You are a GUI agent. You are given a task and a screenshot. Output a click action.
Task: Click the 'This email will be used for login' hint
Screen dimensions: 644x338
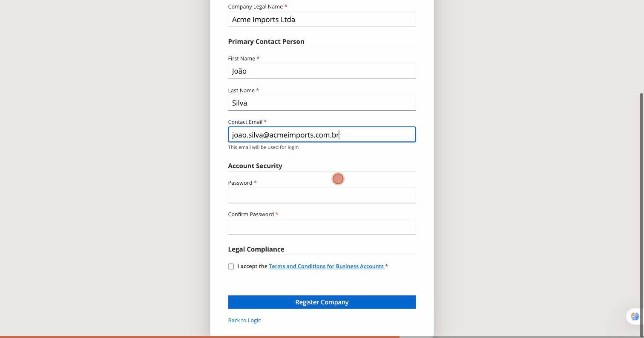click(263, 147)
